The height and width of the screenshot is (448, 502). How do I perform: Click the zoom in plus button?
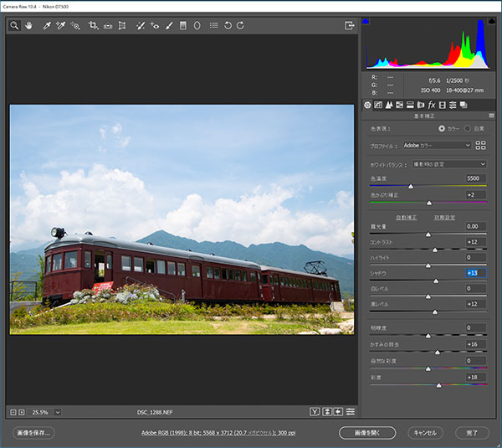22,413
